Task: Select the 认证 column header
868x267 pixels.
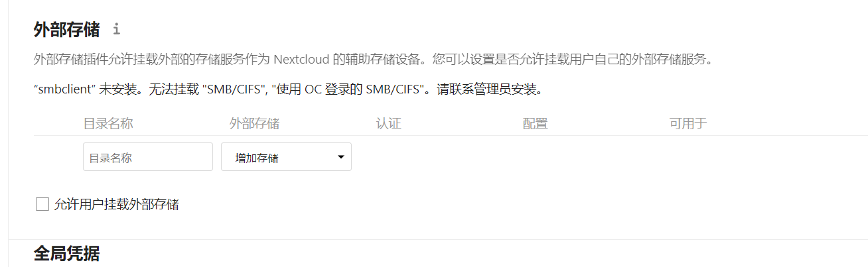Action: click(x=388, y=124)
